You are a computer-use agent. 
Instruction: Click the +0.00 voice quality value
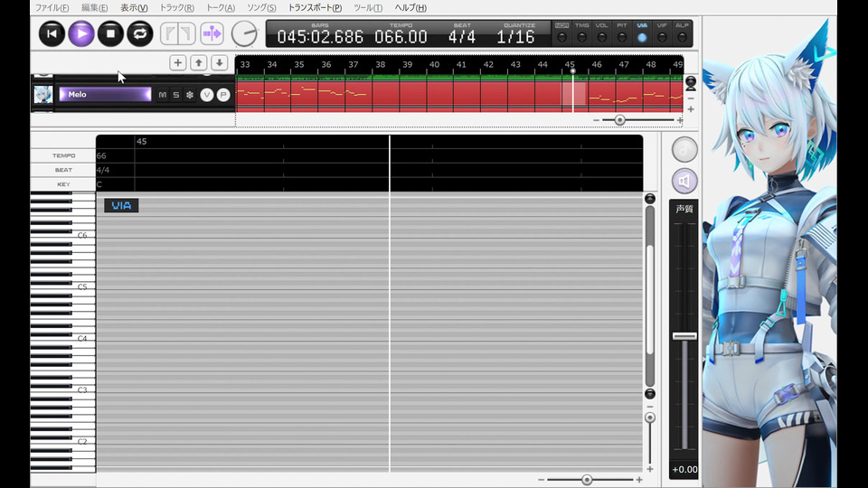tap(684, 470)
